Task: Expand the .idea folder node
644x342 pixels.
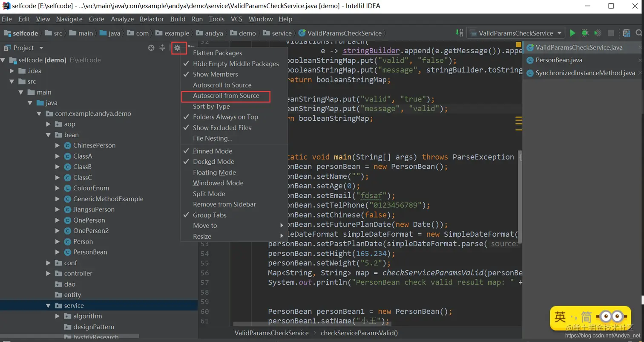Action: (x=11, y=71)
